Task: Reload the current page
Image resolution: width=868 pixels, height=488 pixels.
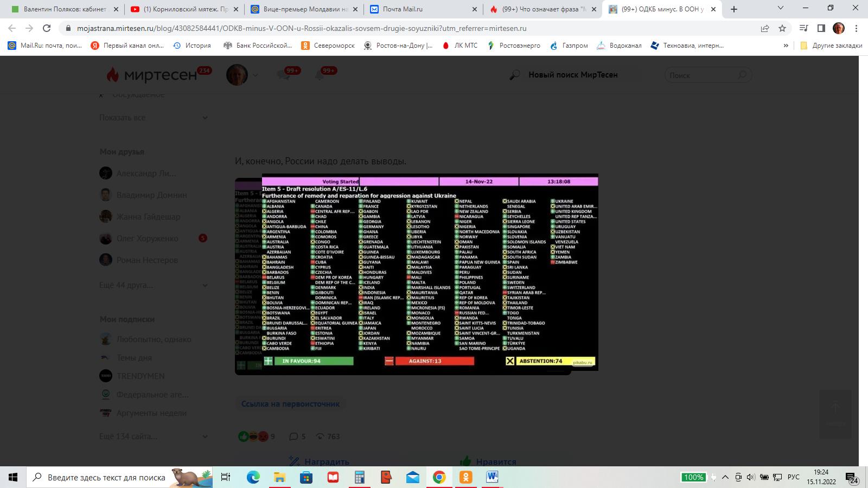Action: tap(47, 28)
